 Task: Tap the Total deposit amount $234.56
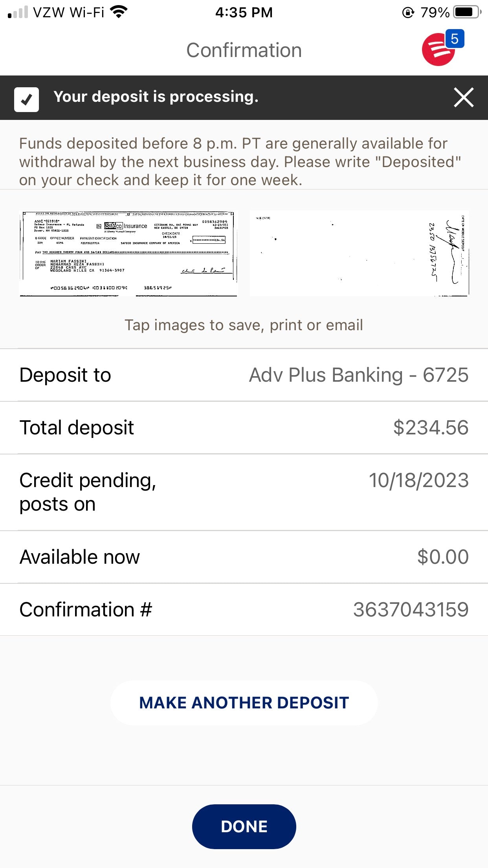(x=431, y=428)
